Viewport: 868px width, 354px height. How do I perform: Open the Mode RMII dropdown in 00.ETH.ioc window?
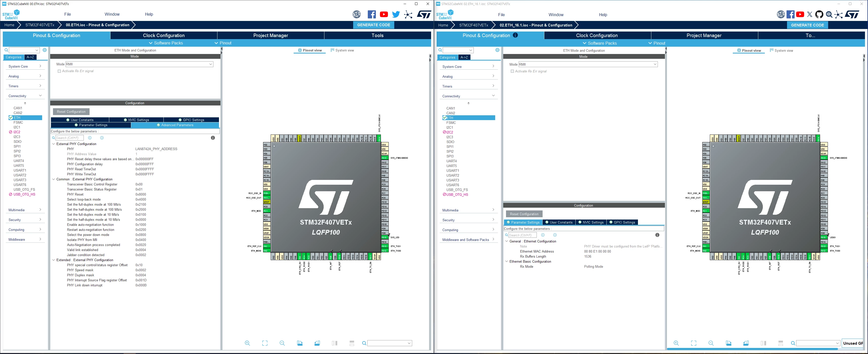click(139, 64)
